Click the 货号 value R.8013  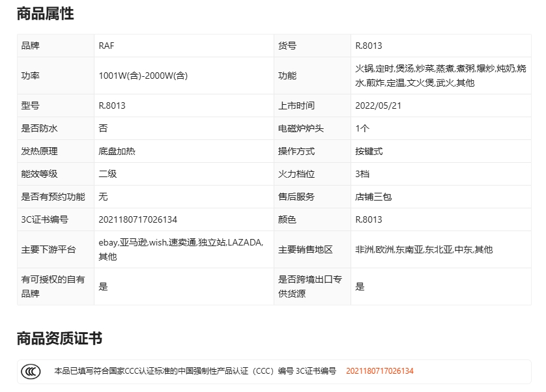(x=369, y=46)
